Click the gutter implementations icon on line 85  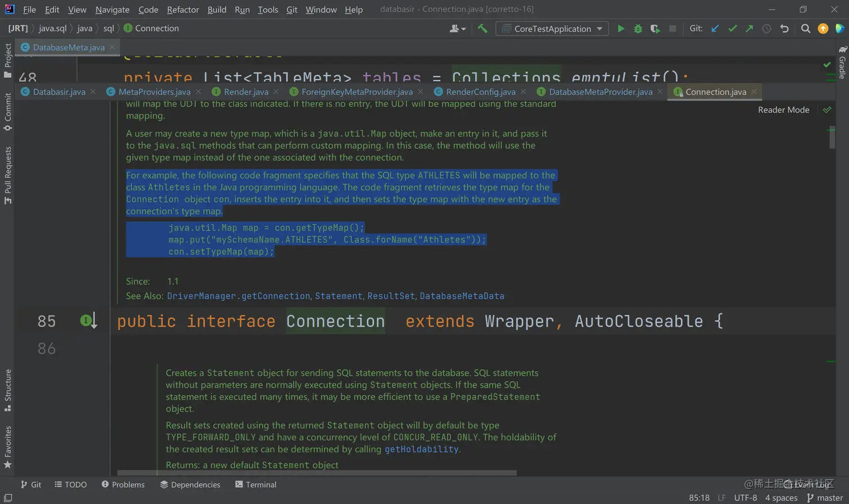pyautogui.click(x=88, y=321)
